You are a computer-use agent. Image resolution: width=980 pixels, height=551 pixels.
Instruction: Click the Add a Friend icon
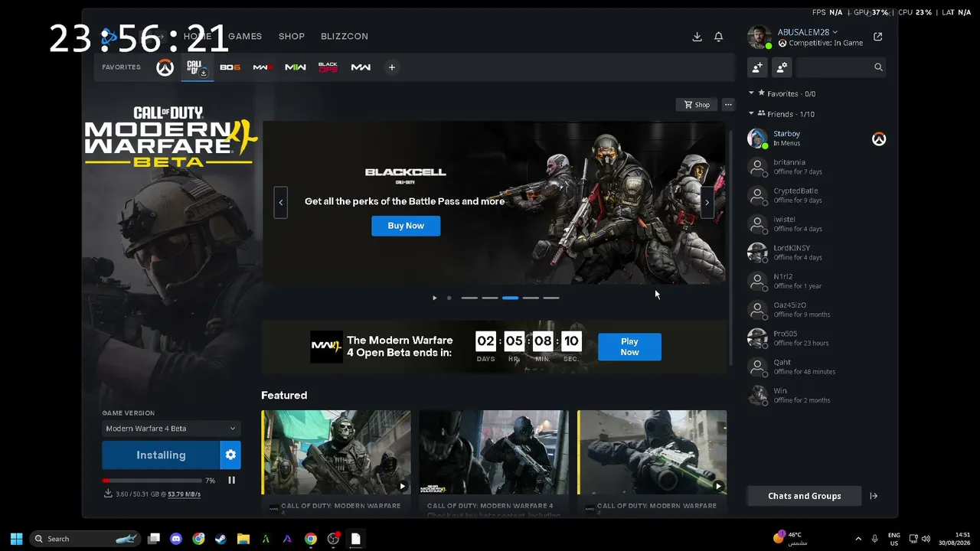point(757,67)
